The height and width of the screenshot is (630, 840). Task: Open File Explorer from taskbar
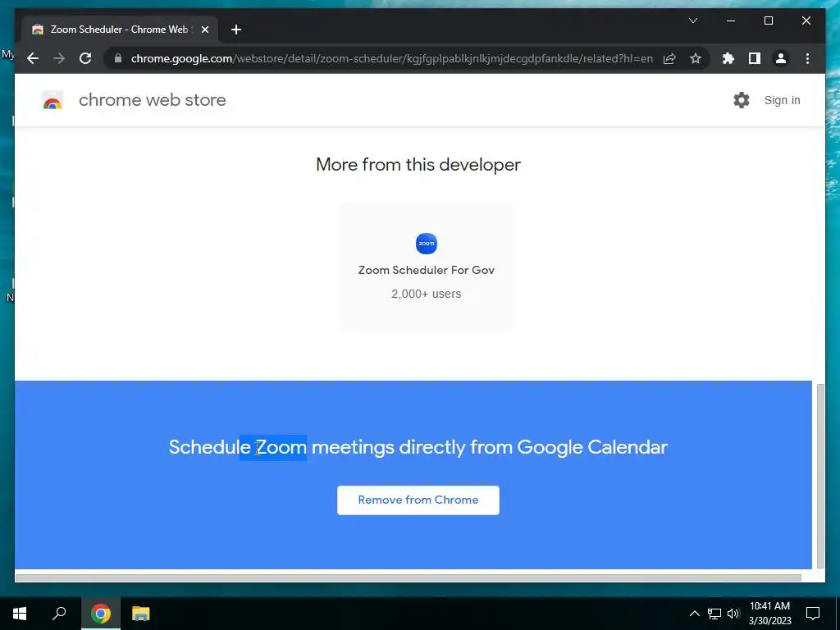coord(140,614)
